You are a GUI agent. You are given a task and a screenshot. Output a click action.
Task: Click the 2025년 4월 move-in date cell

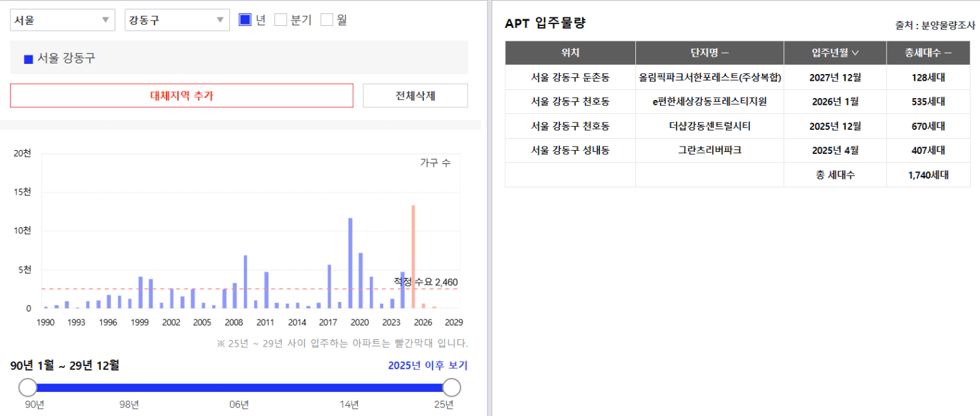[835, 150]
